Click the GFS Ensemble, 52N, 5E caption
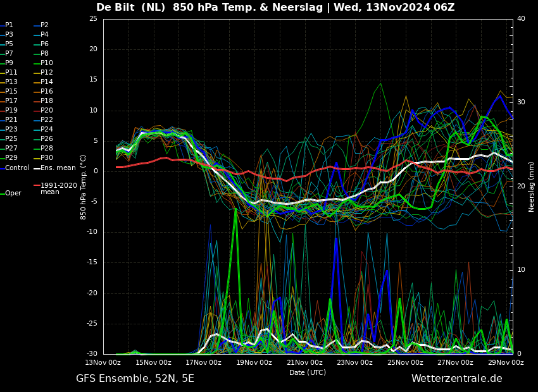Screen dimensions: 538x392 coord(135,379)
